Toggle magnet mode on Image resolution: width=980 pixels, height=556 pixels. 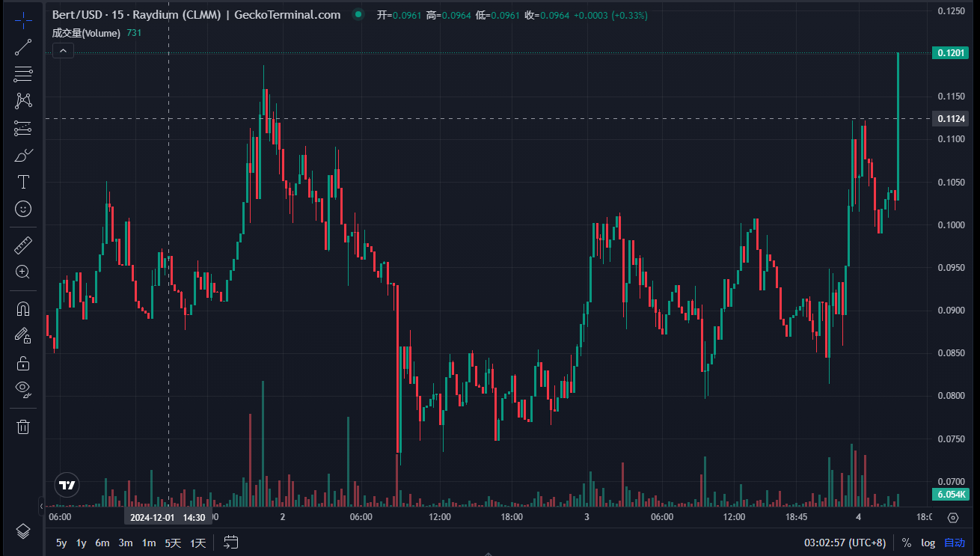(x=23, y=308)
